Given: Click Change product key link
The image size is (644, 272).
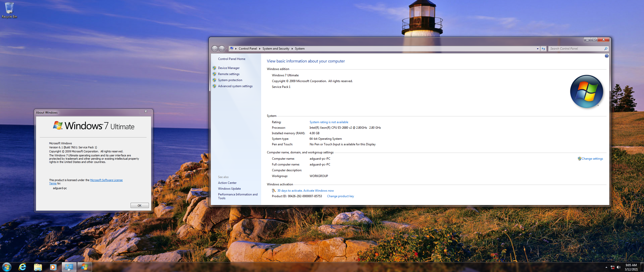Looking at the screenshot, I should [x=340, y=196].
